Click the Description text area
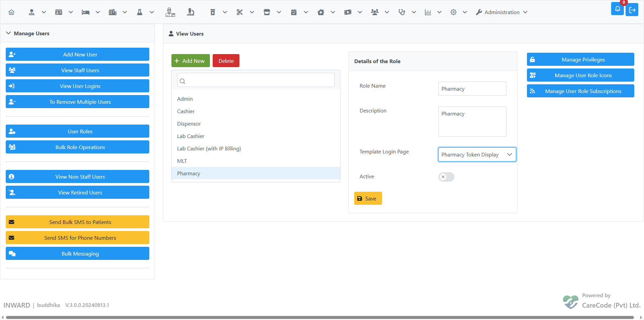This screenshot has width=644, height=320. 472,122
